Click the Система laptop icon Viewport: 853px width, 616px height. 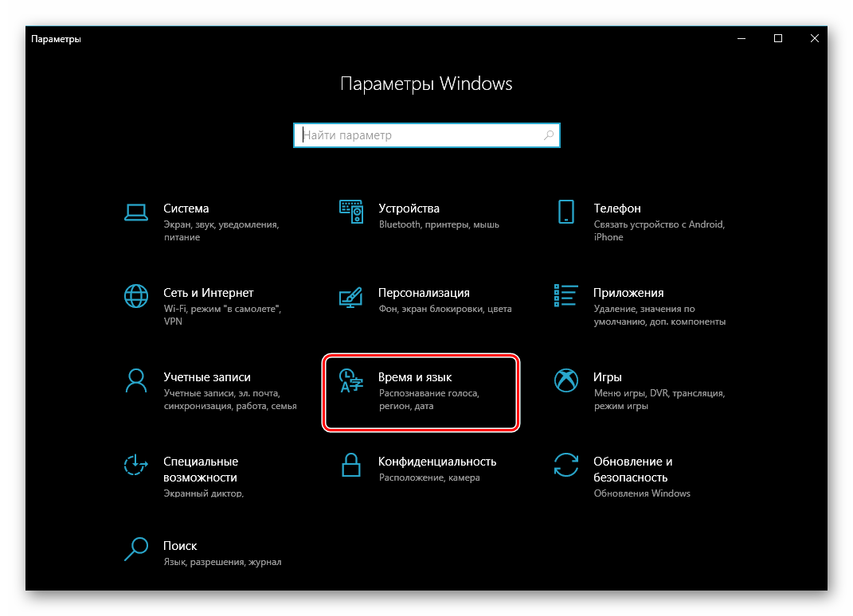[x=136, y=211]
